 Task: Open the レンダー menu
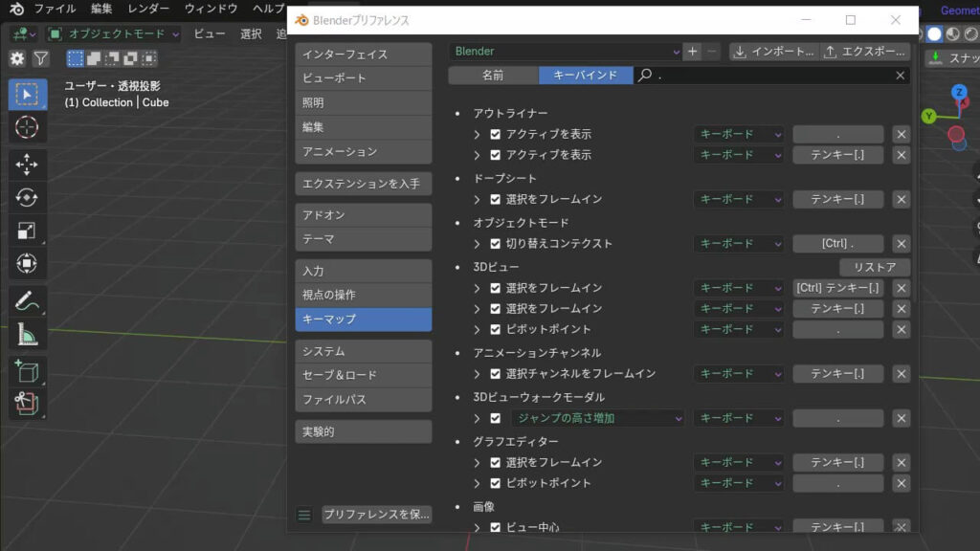[x=148, y=9]
